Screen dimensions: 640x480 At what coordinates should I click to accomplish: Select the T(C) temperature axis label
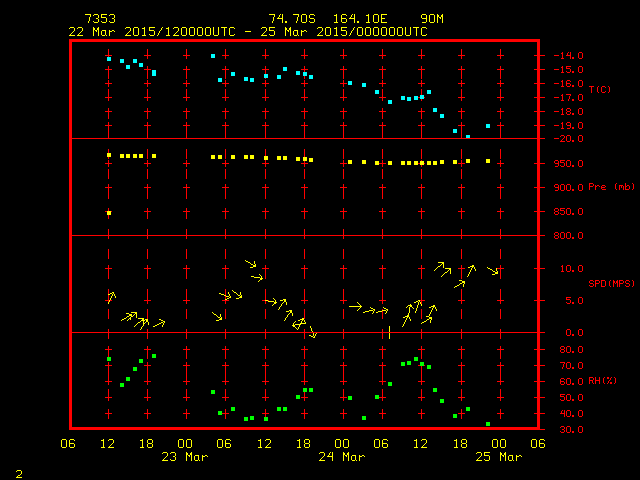click(598, 90)
